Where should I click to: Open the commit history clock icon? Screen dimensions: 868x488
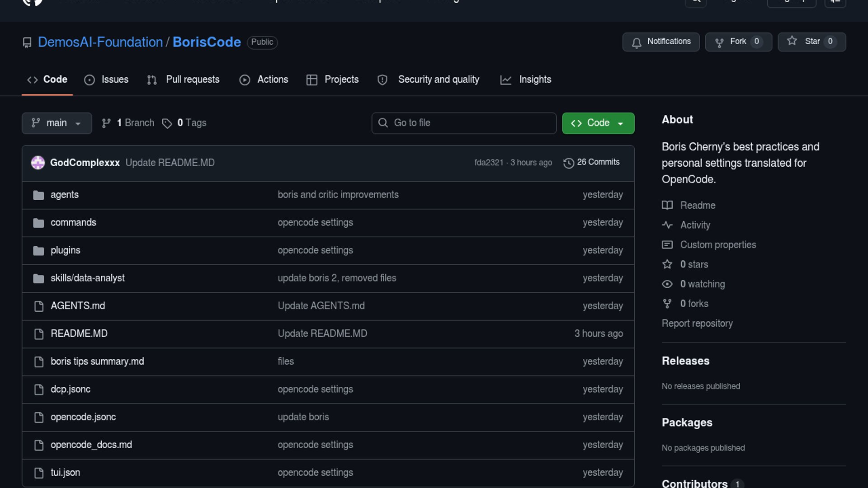click(568, 163)
